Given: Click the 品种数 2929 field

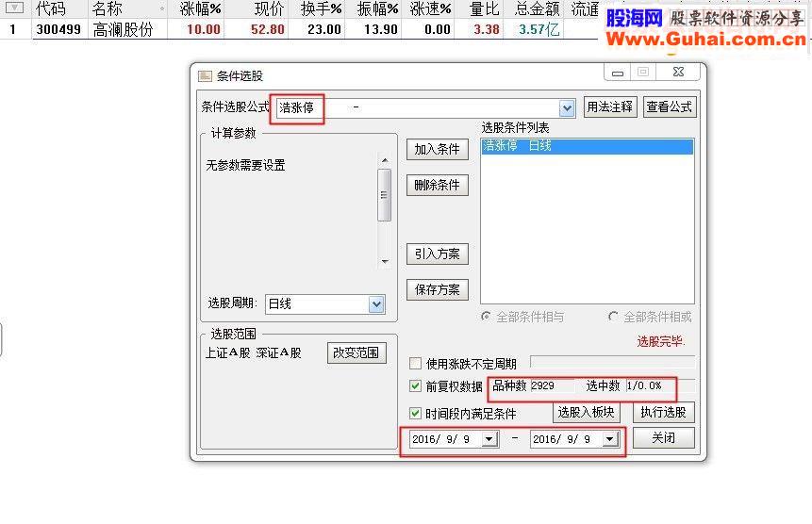Looking at the screenshot, I should [x=552, y=385].
